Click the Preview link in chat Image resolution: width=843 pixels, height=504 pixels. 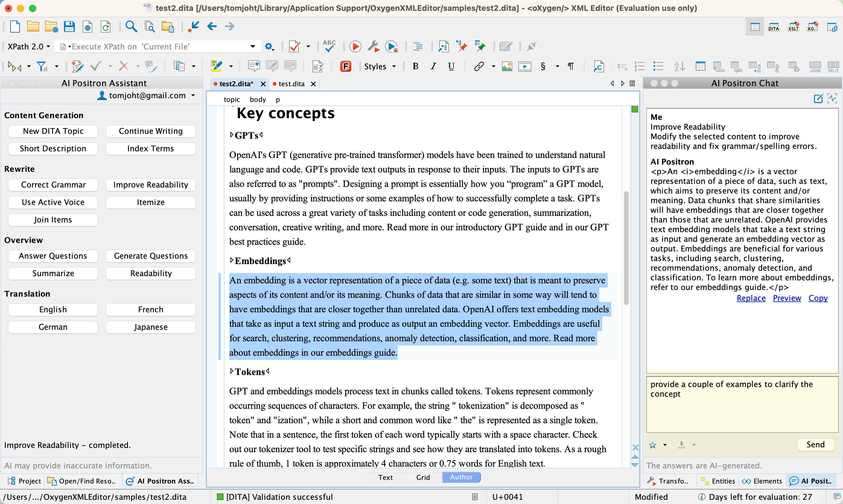coord(787,298)
